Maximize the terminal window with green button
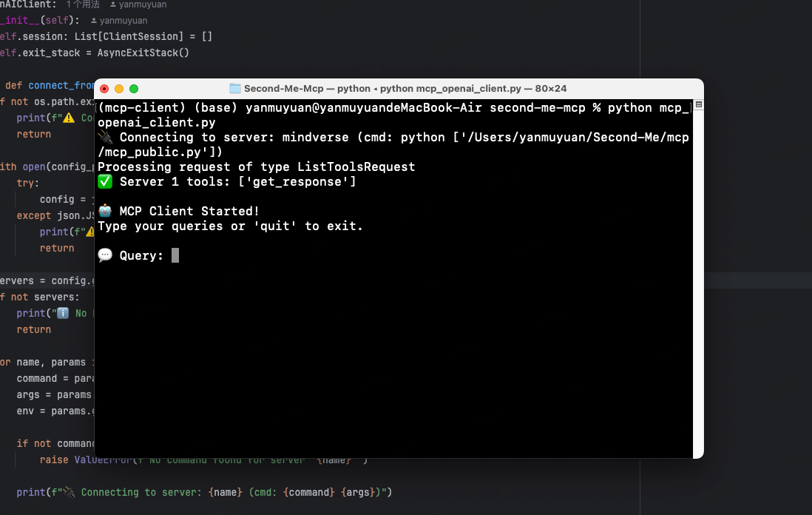 (x=134, y=89)
